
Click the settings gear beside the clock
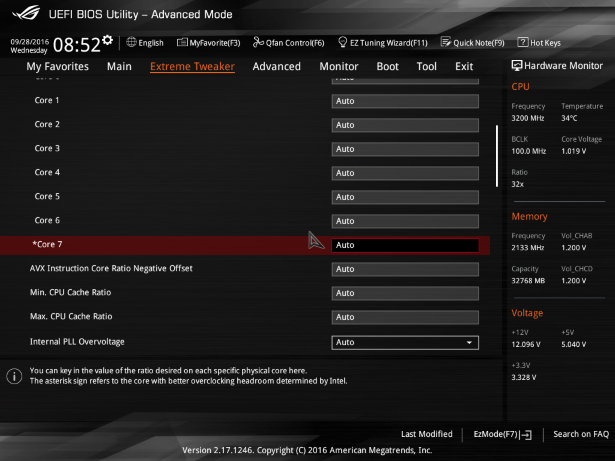[x=107, y=40]
